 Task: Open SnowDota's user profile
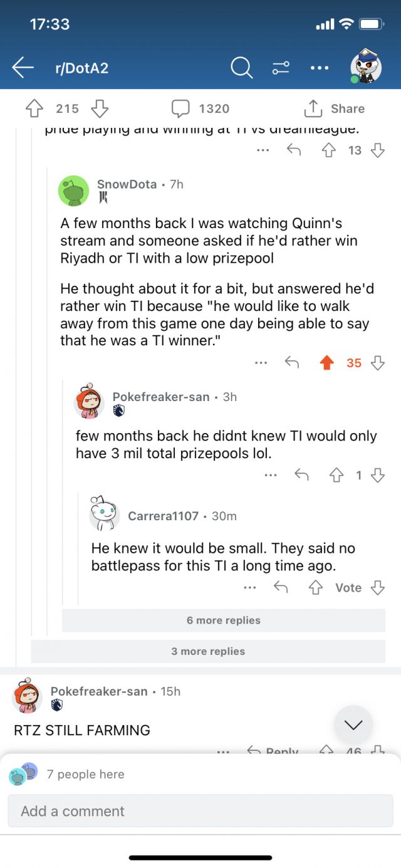(127, 184)
